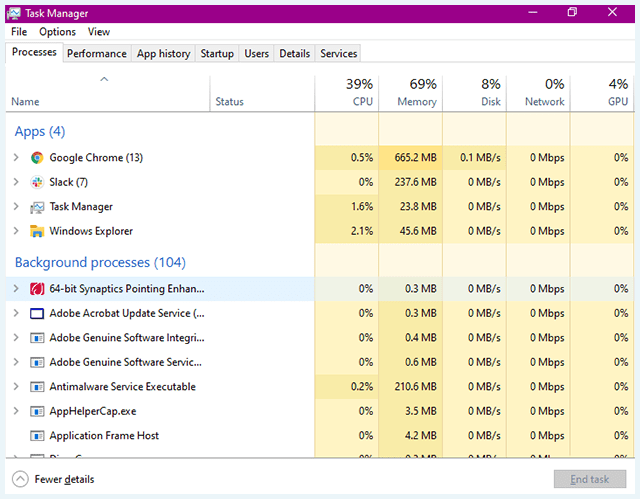Click the Antimalware 210.6 MB memory cell
This screenshot has width=640, height=499.
(x=411, y=386)
